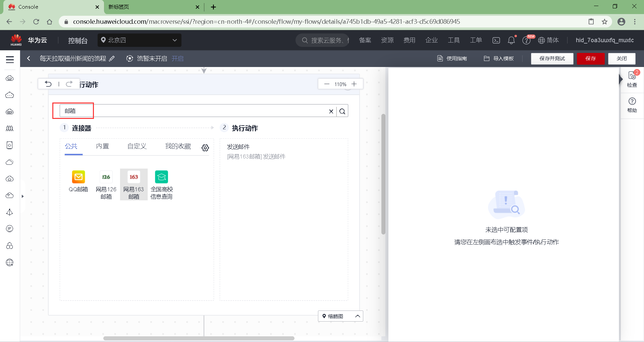Viewport: 644px width, 342px height.
Task: Open the 北京四 region dropdown
Action: coord(139,40)
